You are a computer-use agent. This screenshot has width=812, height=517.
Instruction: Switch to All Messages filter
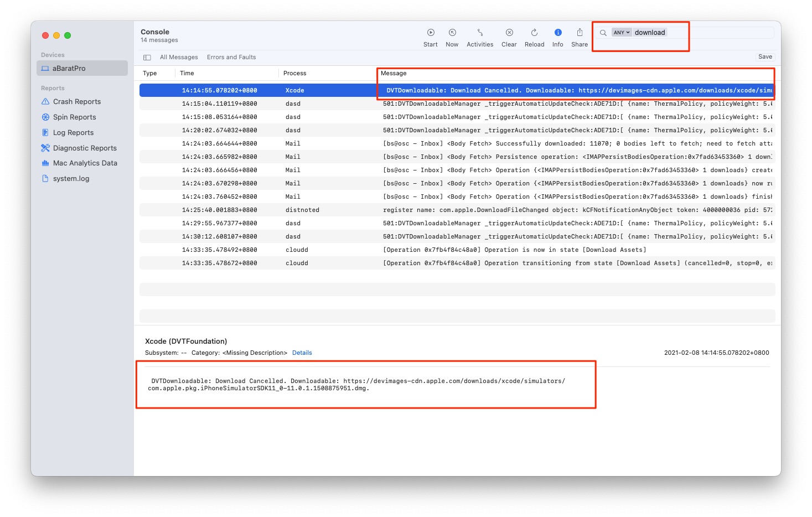[179, 58]
